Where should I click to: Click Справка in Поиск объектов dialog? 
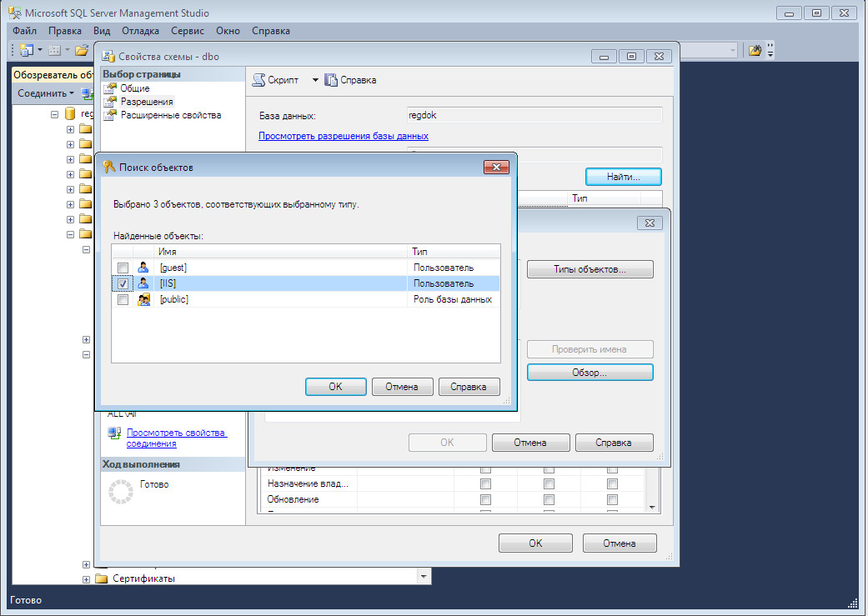click(469, 386)
